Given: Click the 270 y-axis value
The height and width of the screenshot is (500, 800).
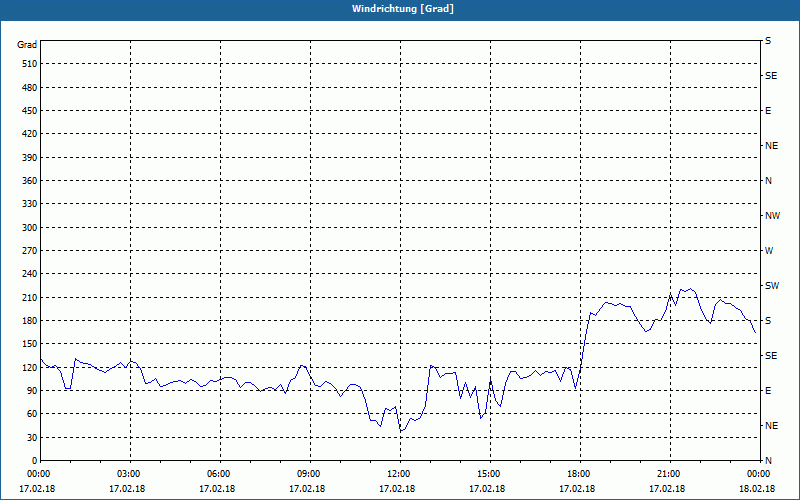Looking at the screenshot, I should coord(30,251).
